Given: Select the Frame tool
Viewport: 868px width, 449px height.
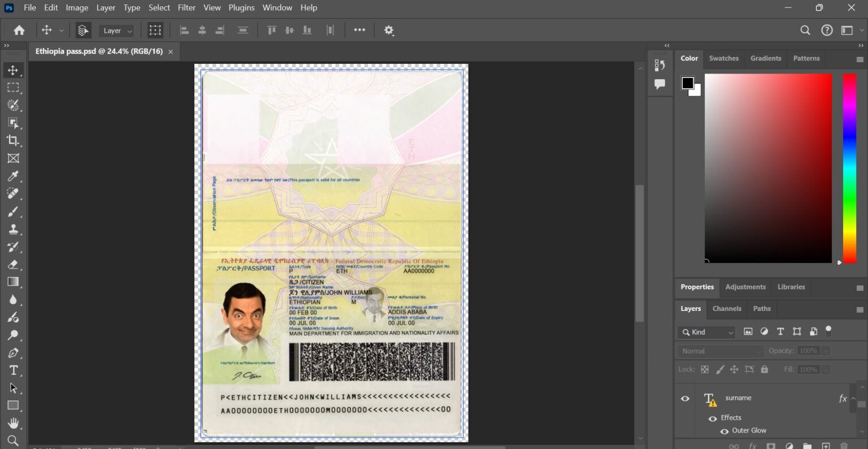Looking at the screenshot, I should [13, 158].
